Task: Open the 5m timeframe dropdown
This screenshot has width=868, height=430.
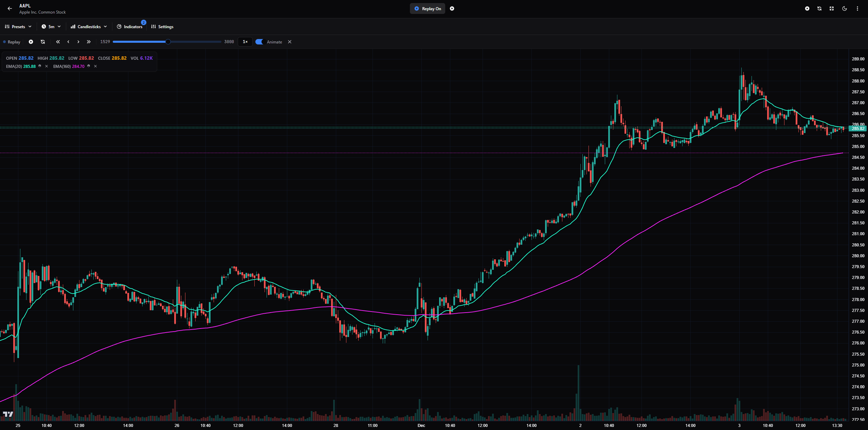Action: (x=51, y=26)
